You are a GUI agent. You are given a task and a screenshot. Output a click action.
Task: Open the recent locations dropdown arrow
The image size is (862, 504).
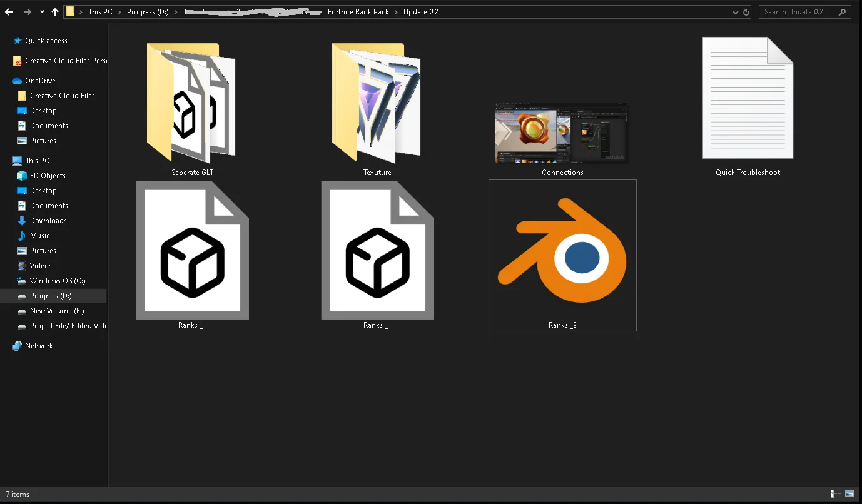(x=42, y=12)
